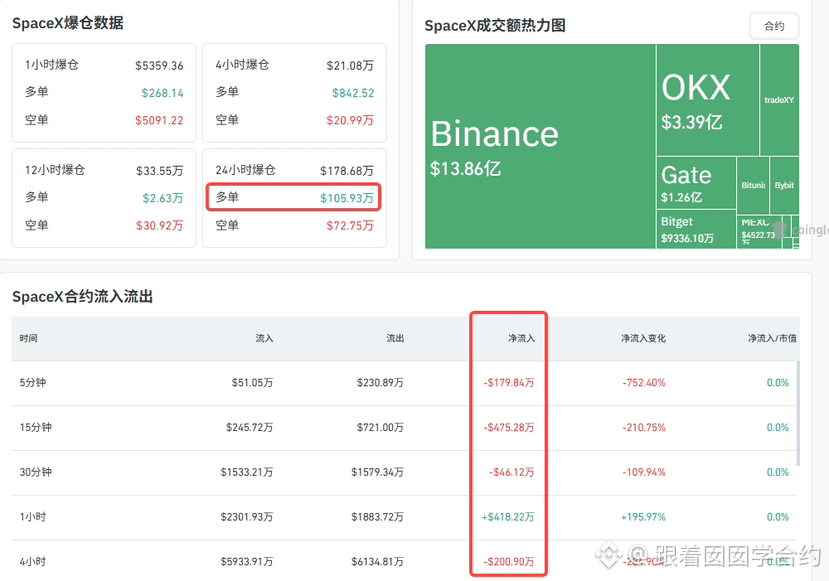Click the $230.89万 outflow value
Screen dimensions: 829x581
click(380, 383)
